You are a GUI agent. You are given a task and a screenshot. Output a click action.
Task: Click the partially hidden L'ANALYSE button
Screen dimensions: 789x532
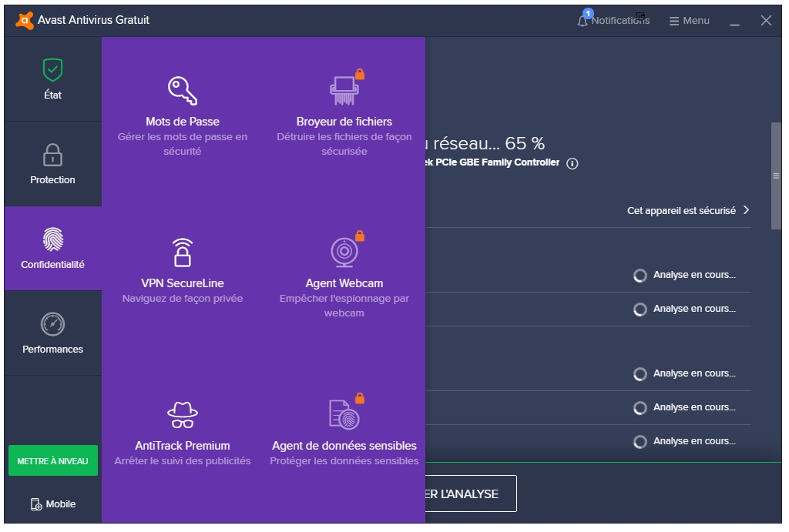click(x=470, y=494)
